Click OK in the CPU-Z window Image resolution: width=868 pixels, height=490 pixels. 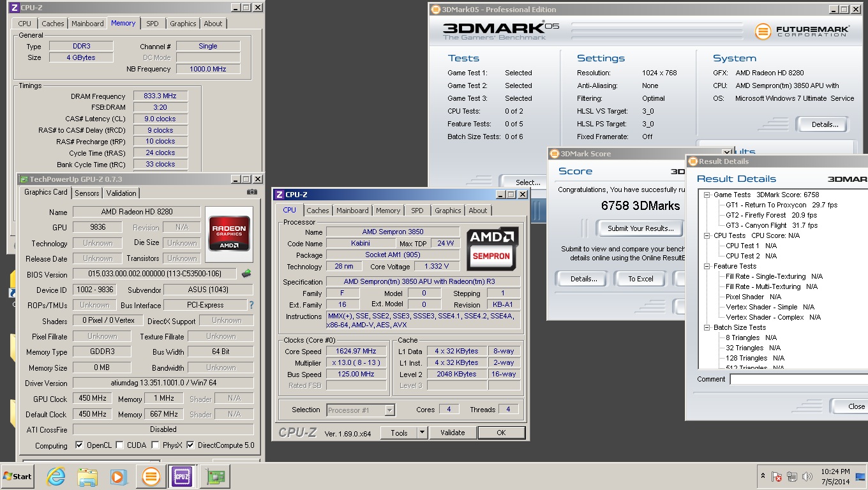pos(501,433)
